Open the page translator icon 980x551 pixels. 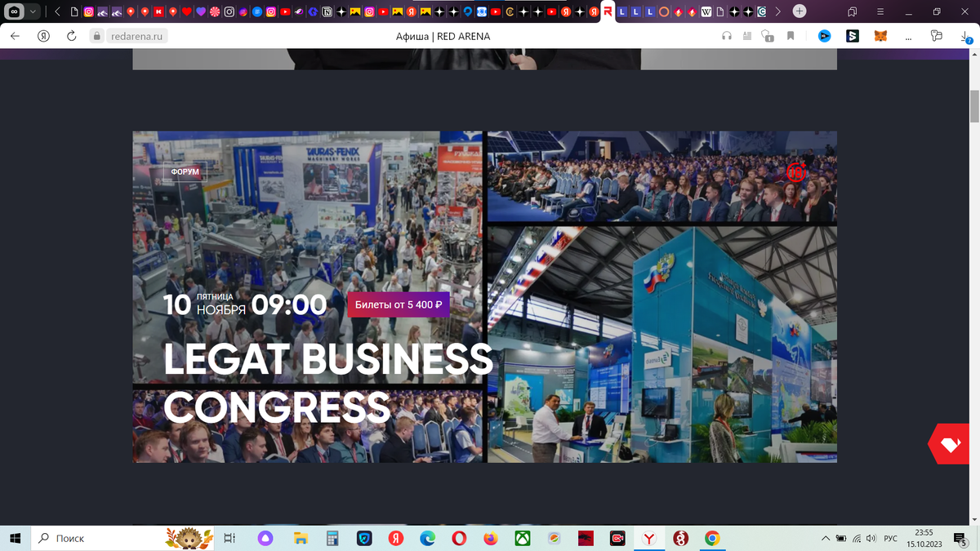pyautogui.click(x=746, y=36)
